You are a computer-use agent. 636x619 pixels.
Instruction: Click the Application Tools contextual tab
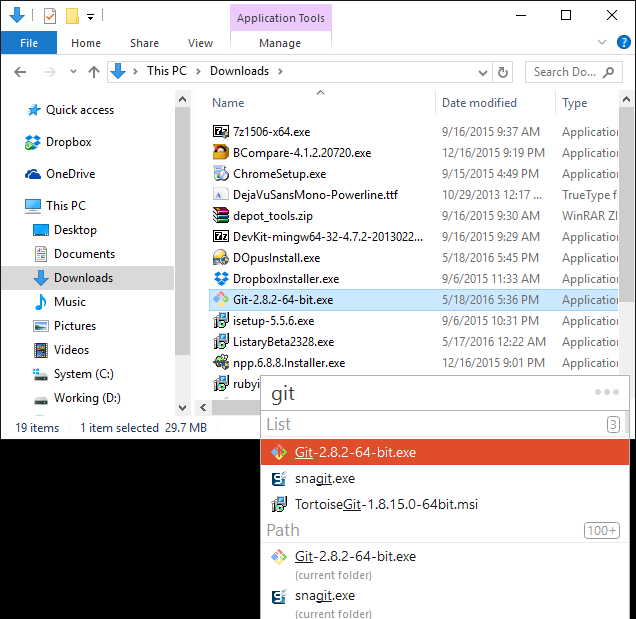point(281,18)
